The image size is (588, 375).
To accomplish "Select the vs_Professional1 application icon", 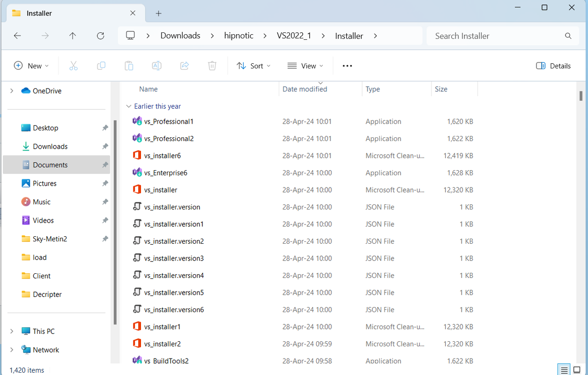I will coord(137,121).
